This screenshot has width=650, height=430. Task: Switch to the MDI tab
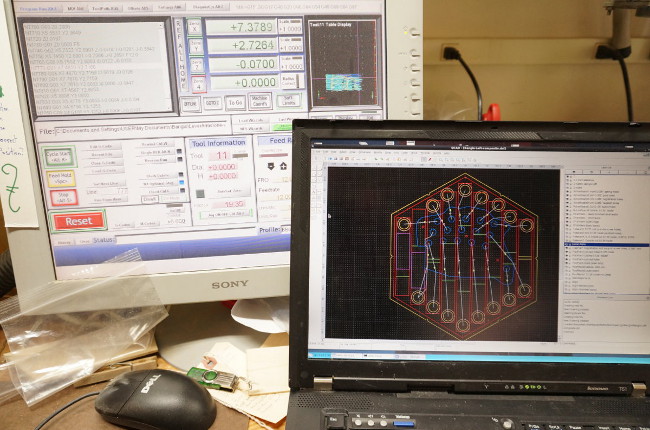72,6
